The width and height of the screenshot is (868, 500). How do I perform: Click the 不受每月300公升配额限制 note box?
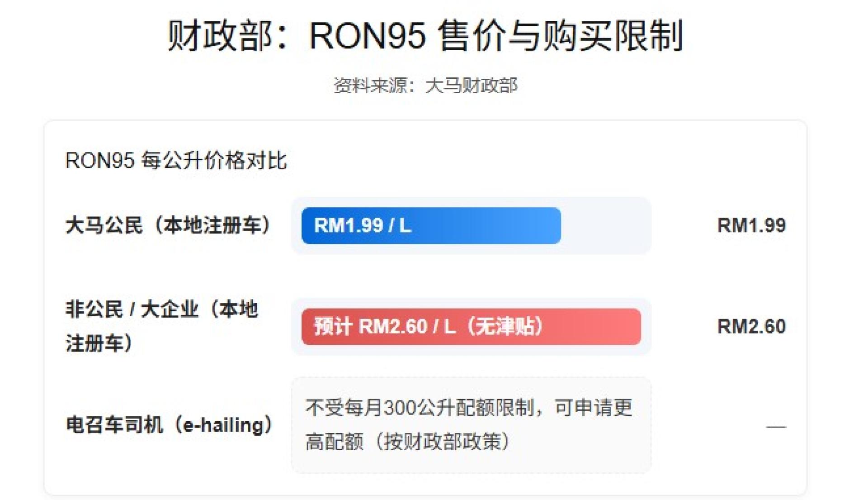point(471,425)
